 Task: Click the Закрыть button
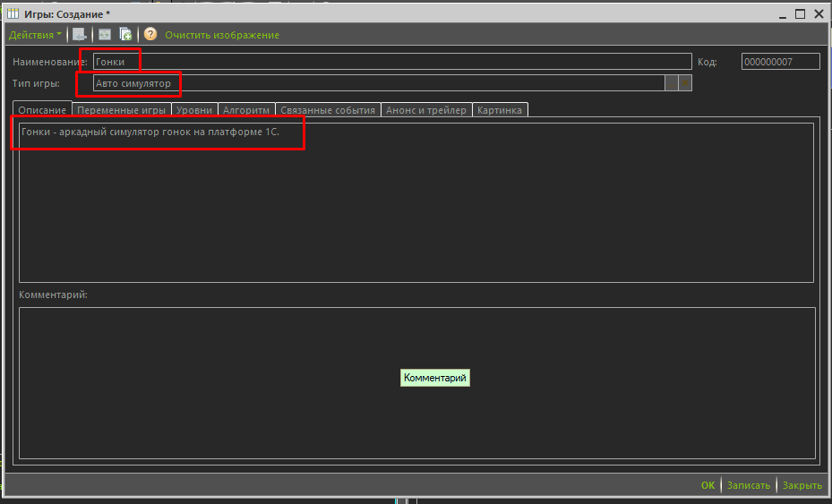tap(802, 485)
